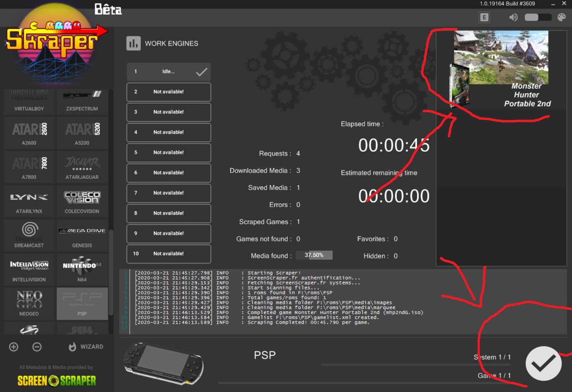Click the 'Total games/roms found: 1' log line
This screenshot has height=392, width=572.
point(287,298)
